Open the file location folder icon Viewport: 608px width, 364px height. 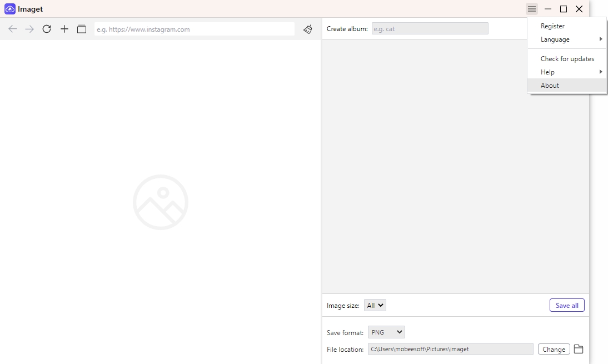pos(579,349)
